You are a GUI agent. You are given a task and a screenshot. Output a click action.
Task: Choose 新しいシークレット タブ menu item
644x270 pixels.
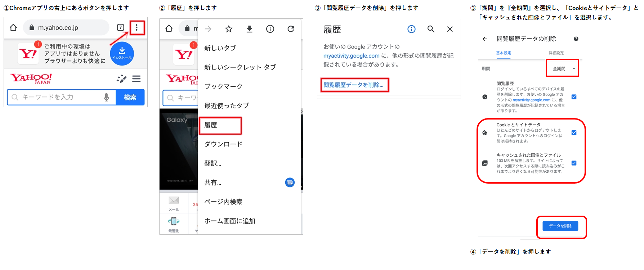coord(240,67)
